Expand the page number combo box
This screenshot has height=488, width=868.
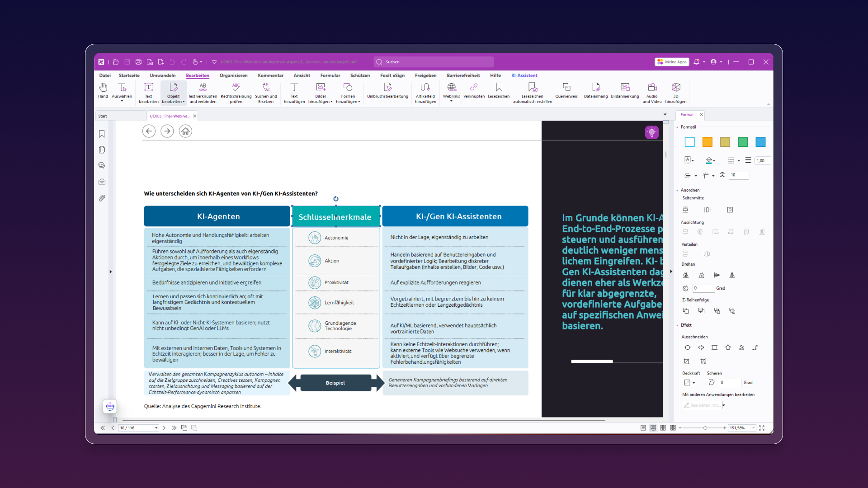coord(156,428)
